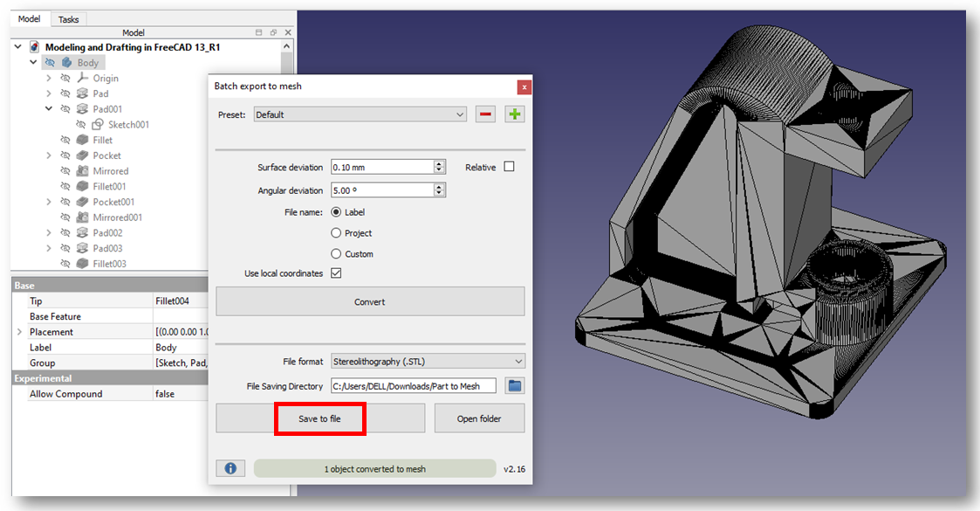The height and width of the screenshot is (511, 980).
Task: Enable the Relative checkbox
Action: [509, 167]
